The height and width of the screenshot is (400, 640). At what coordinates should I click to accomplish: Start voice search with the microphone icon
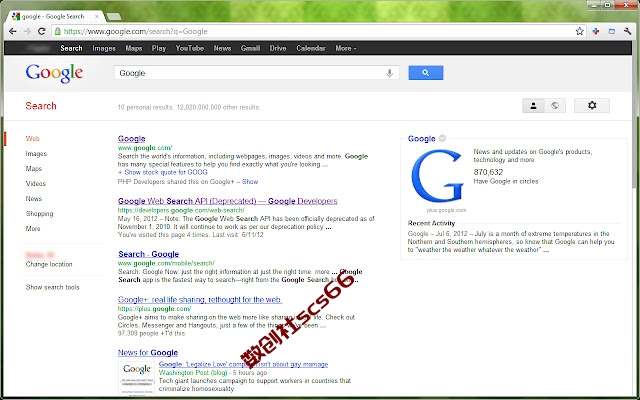click(x=389, y=73)
